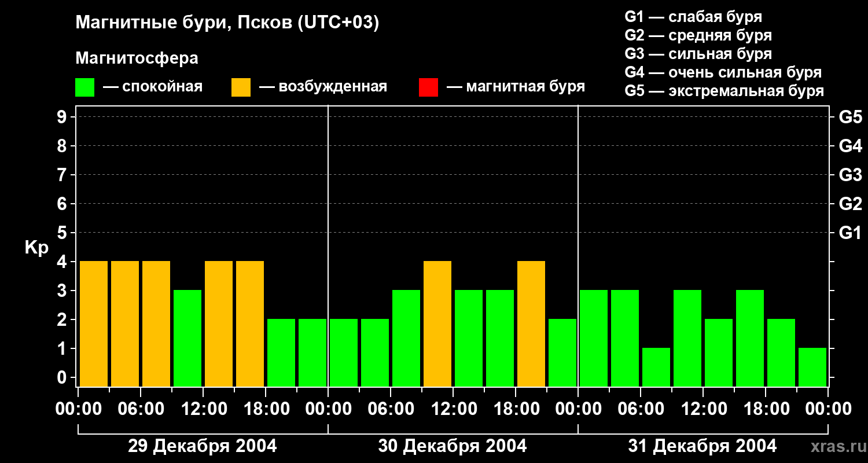Screen dimensions: 868x463
Task: Click the first orange bar on 29 December
Action: pyautogui.click(x=94, y=324)
